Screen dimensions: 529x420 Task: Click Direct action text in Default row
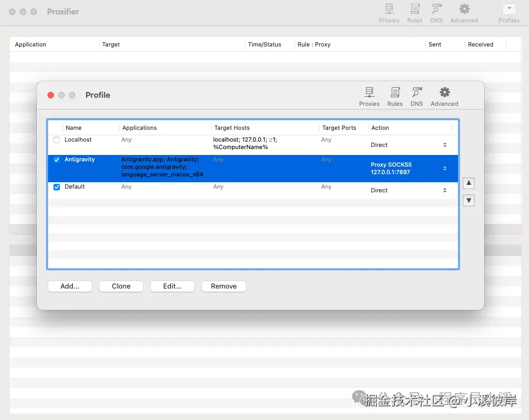379,190
